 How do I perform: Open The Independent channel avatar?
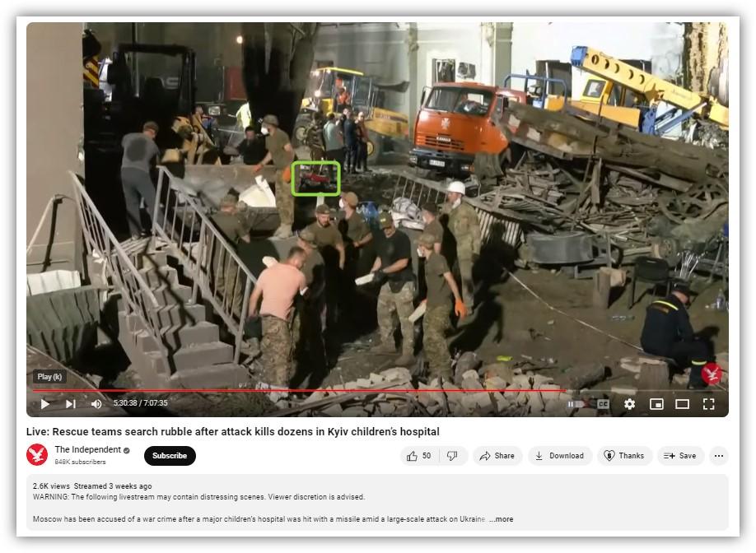(37, 455)
